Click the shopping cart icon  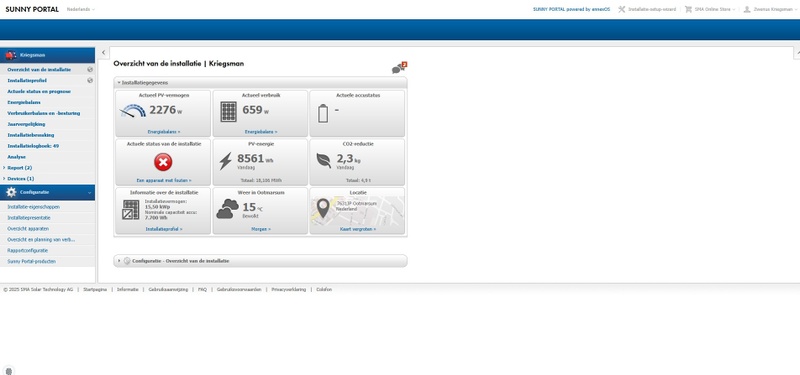[x=688, y=9]
